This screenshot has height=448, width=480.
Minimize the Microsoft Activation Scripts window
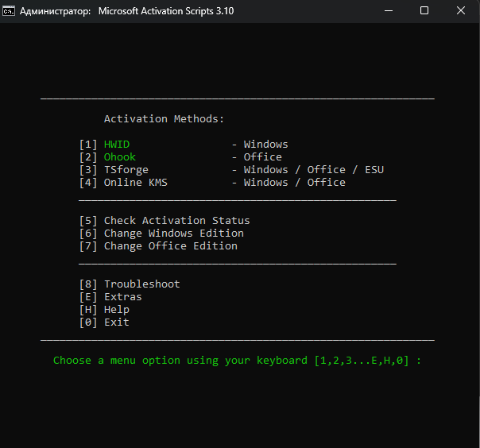389,11
